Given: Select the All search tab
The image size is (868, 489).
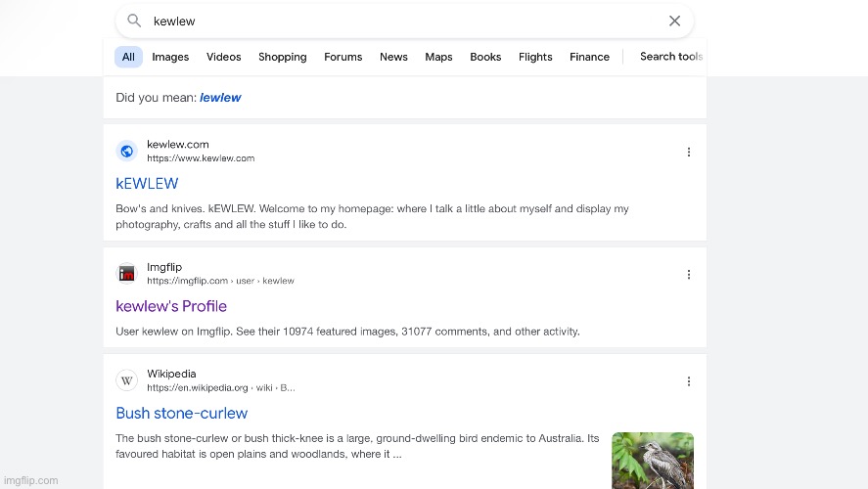Looking at the screenshot, I should click(x=128, y=57).
